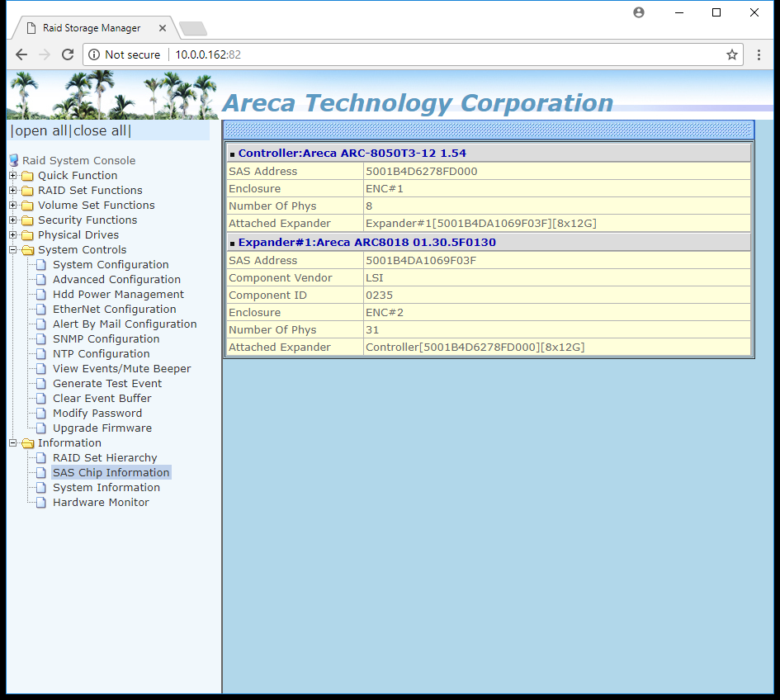Bookmark this page with the star
Viewport: 780px width, 700px height.
pyautogui.click(x=732, y=54)
